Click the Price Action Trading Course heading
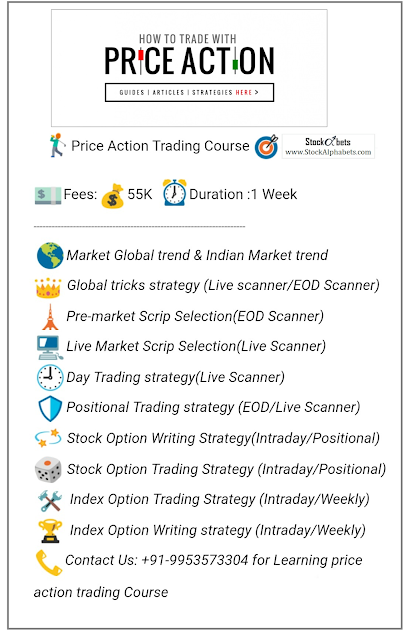 pos(160,146)
